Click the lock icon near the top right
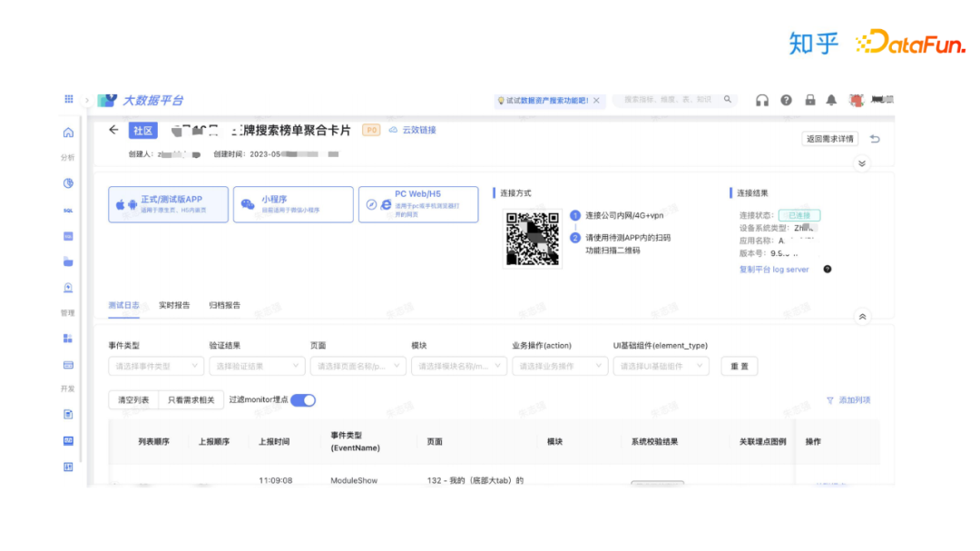Viewport: 980px width, 551px height. tap(809, 101)
